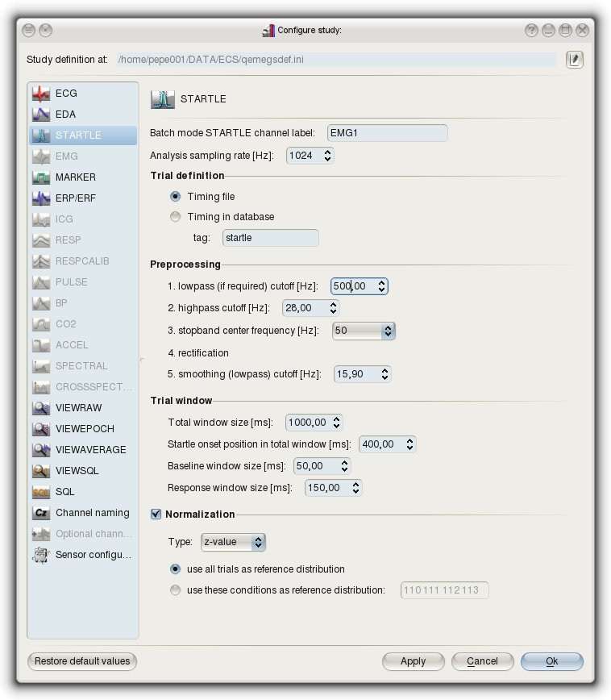The height and width of the screenshot is (700, 611).
Task: Select the SQL database icon
Action: click(x=41, y=492)
